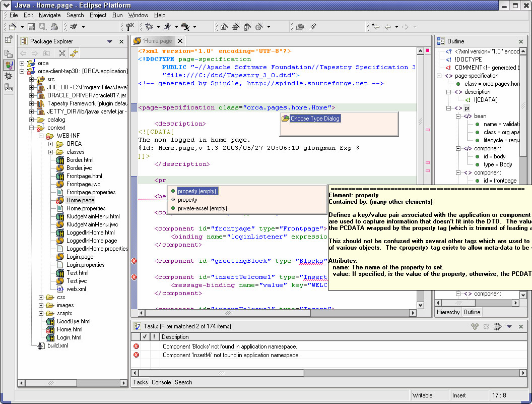
Task: Open the Navigate menu
Action: (x=49, y=15)
